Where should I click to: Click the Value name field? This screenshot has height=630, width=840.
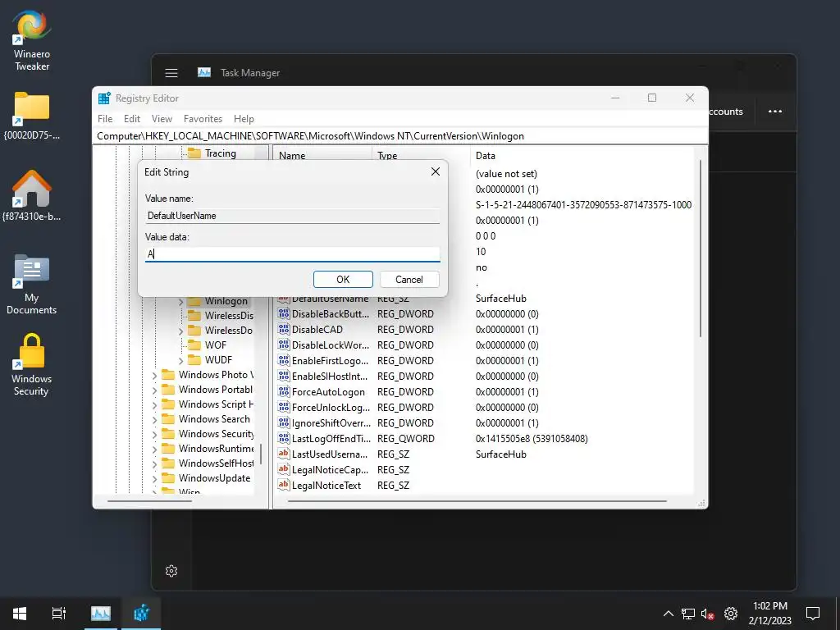(293, 216)
